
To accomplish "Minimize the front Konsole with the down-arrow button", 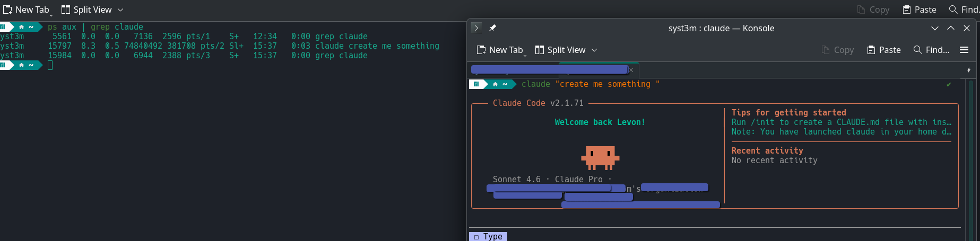I will (935, 28).
